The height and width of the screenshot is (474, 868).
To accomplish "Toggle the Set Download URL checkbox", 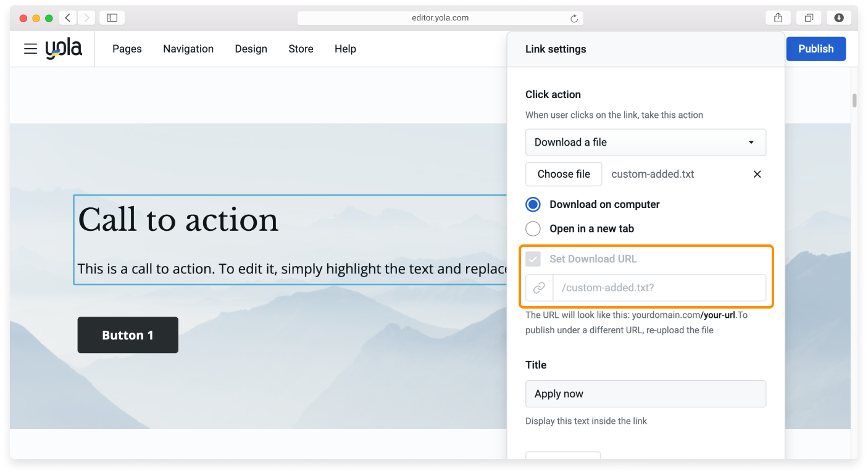I will pyautogui.click(x=533, y=259).
